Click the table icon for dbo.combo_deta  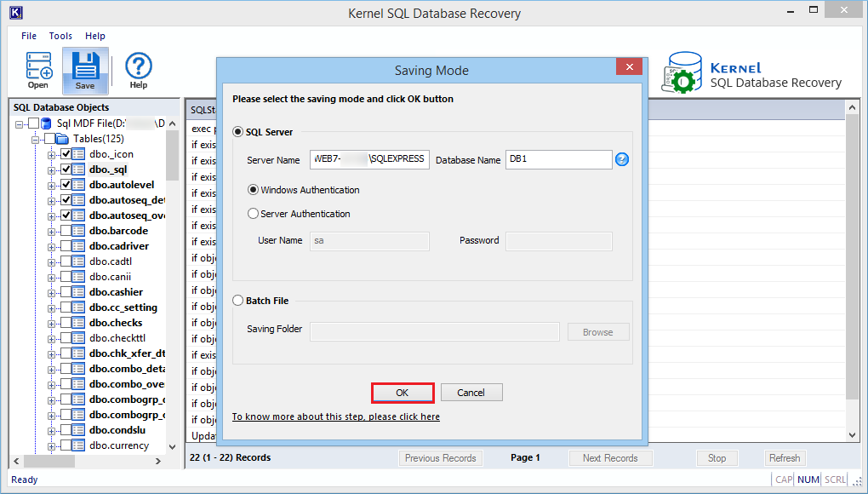(x=78, y=368)
